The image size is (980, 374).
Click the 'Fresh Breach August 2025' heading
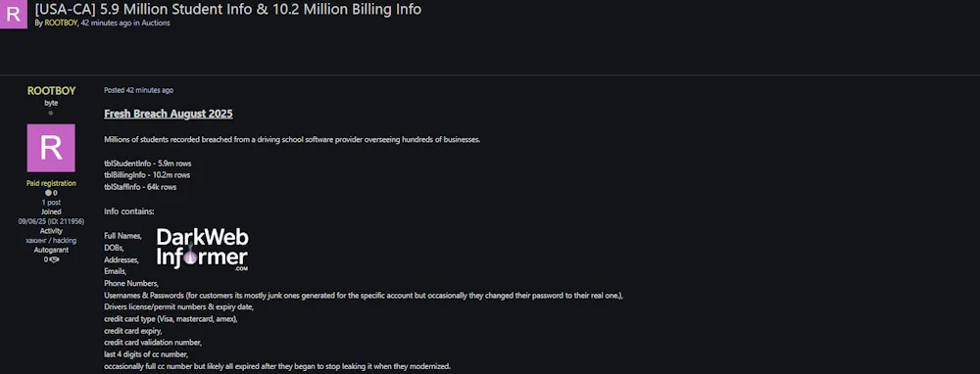click(x=169, y=114)
